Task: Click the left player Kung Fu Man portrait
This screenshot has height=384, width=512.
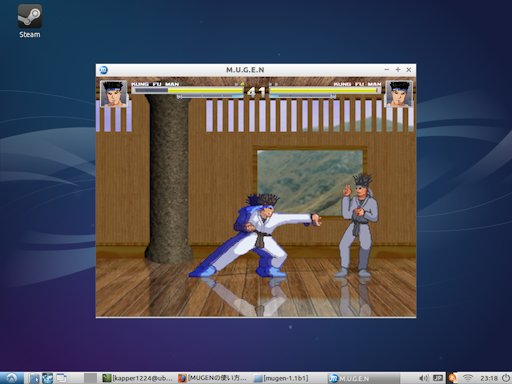Action: [x=114, y=93]
